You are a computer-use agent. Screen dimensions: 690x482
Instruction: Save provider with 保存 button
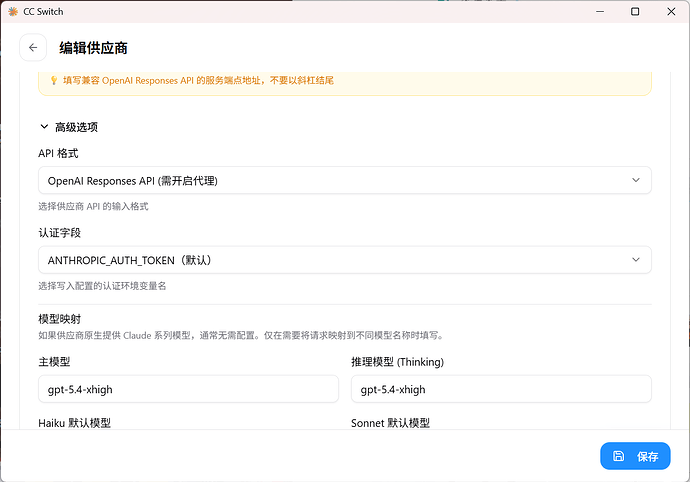pyautogui.click(x=635, y=456)
